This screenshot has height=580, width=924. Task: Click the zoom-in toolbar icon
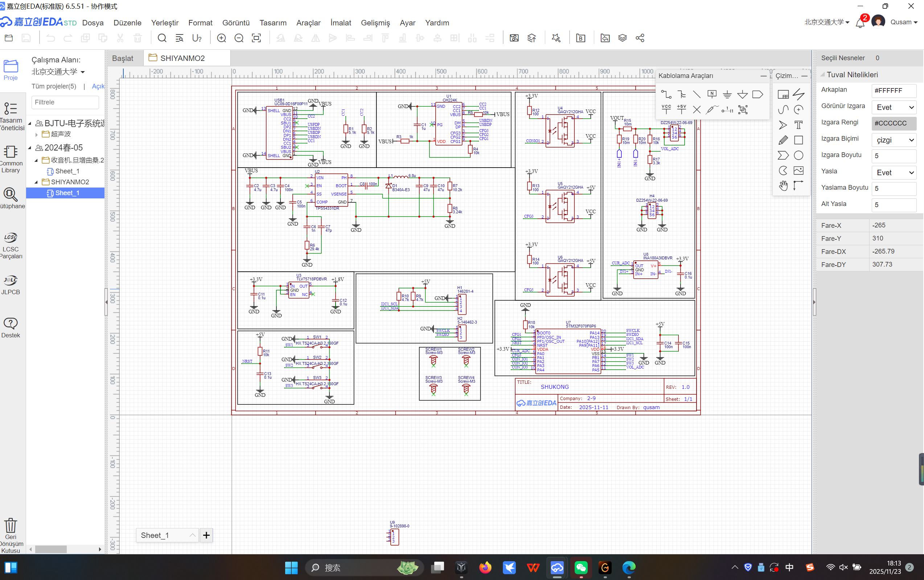tap(221, 38)
